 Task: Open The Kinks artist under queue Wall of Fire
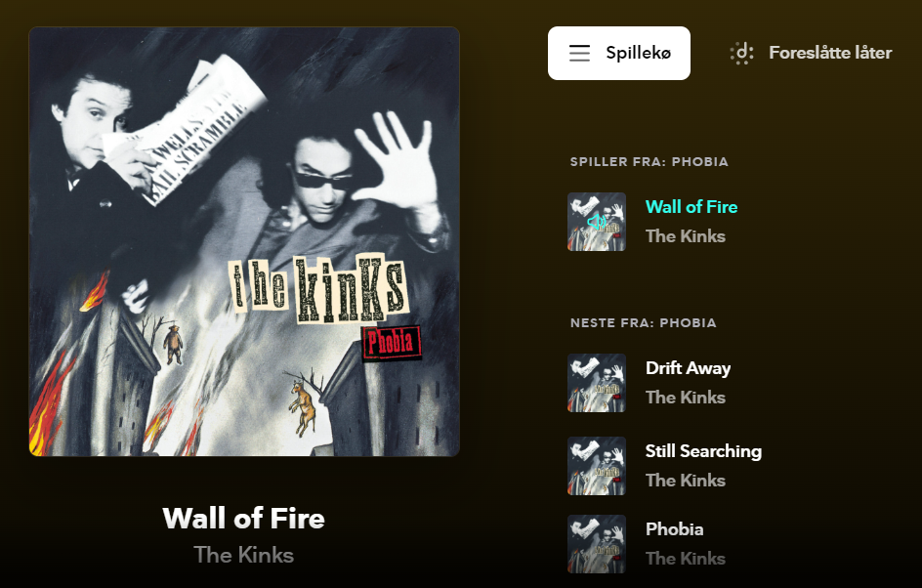click(686, 236)
